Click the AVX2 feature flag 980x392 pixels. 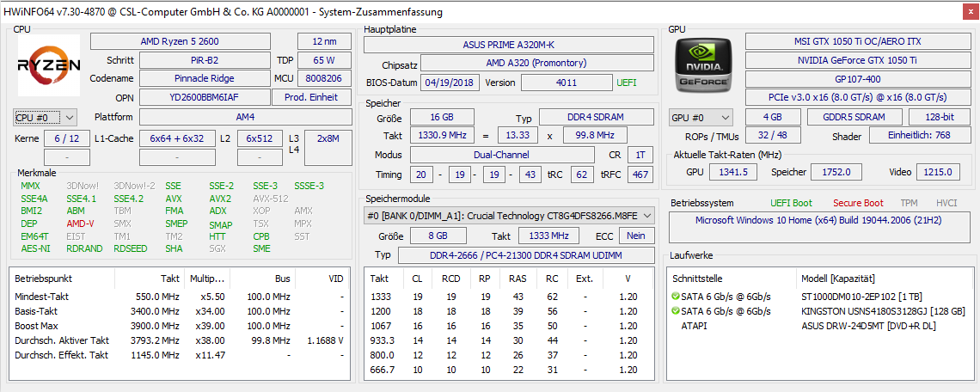click(x=219, y=199)
